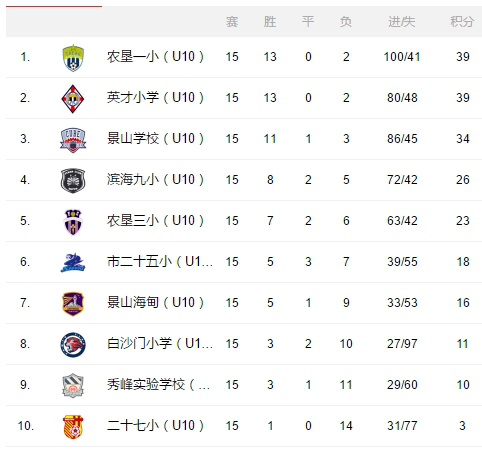This screenshot has width=482, height=455.
Task: Click the 赛 matches column header
Action: tap(232, 22)
